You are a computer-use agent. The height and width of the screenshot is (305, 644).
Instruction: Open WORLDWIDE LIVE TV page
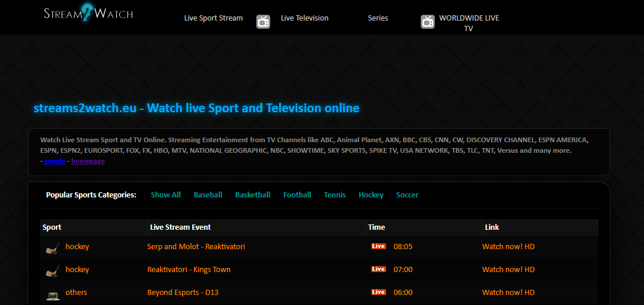(469, 24)
